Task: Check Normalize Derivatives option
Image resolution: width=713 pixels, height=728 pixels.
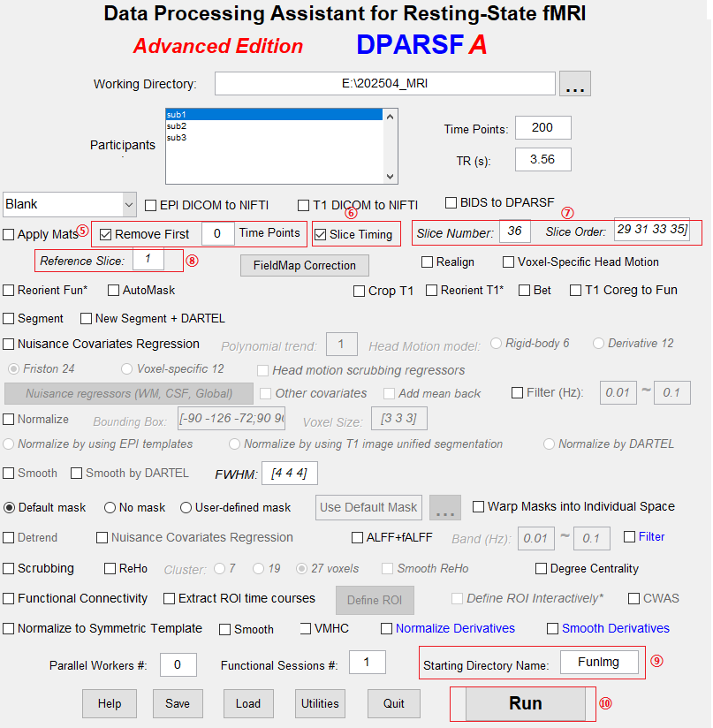Action: [386, 629]
